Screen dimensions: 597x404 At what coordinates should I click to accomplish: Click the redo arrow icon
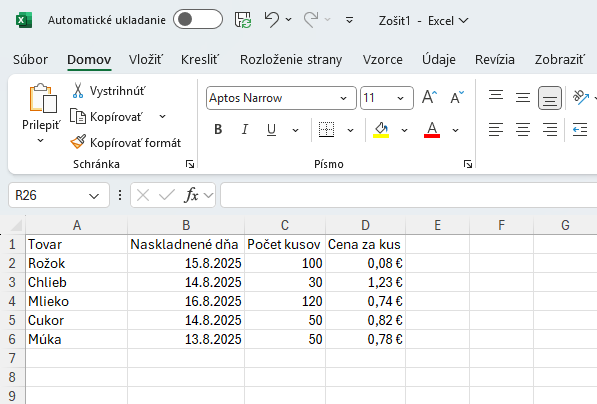point(311,19)
